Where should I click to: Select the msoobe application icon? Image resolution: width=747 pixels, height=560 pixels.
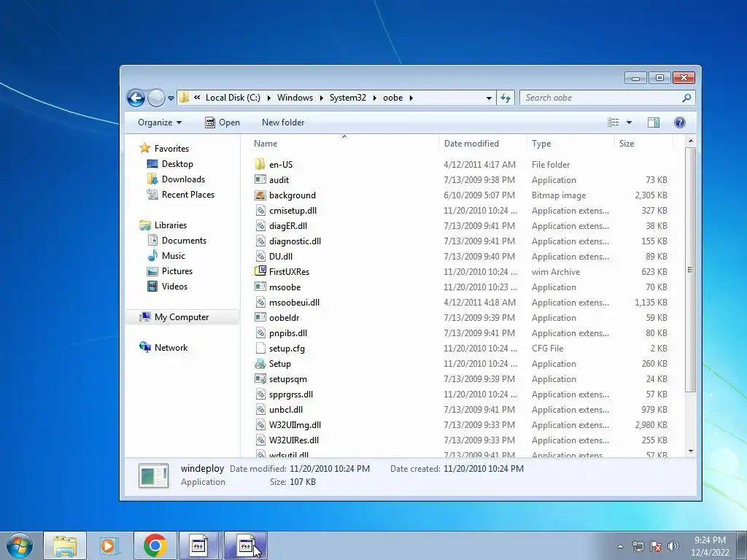click(x=260, y=287)
